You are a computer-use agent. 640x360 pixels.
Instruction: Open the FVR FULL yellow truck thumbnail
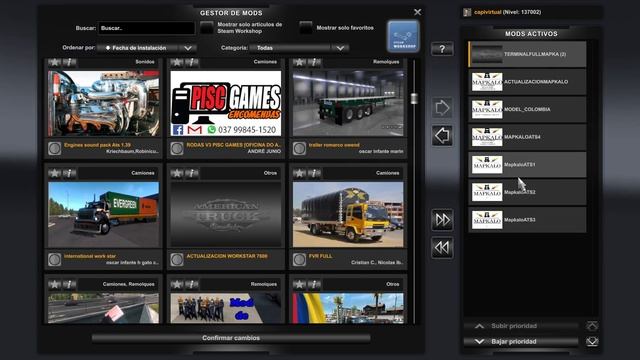click(x=348, y=214)
